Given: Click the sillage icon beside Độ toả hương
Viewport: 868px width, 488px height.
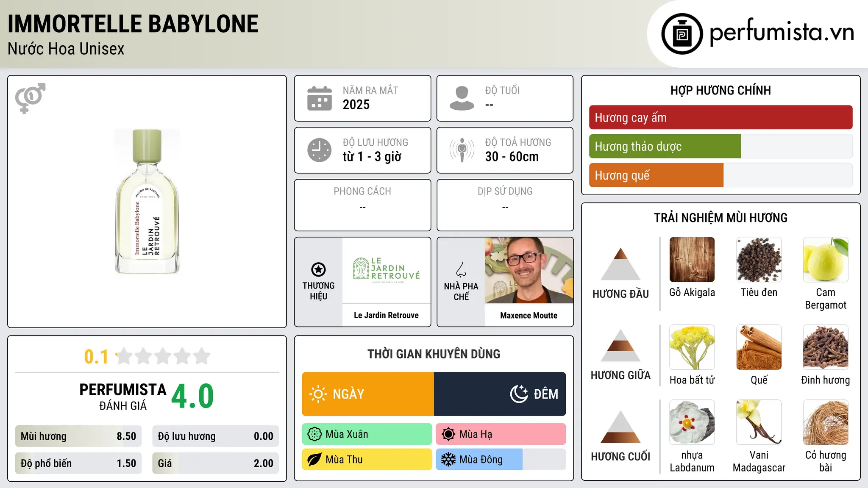Looking at the screenshot, I should (462, 150).
